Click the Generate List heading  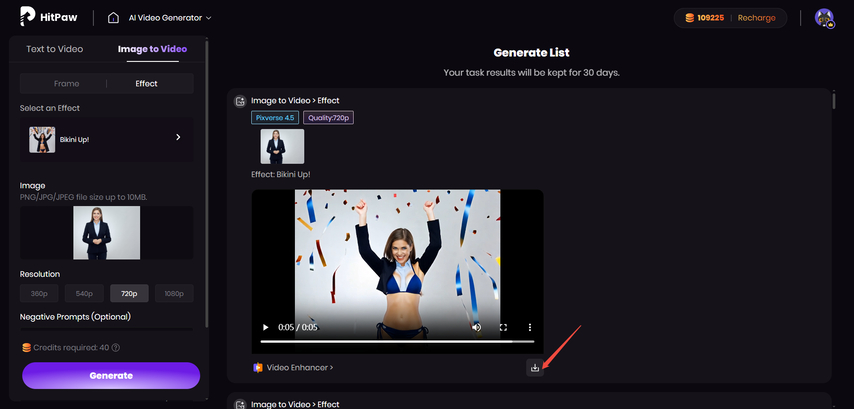532,53
